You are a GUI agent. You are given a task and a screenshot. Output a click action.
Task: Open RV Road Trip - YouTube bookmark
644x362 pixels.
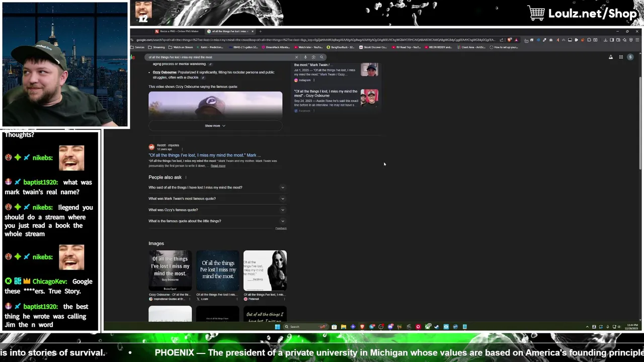[x=407, y=47]
